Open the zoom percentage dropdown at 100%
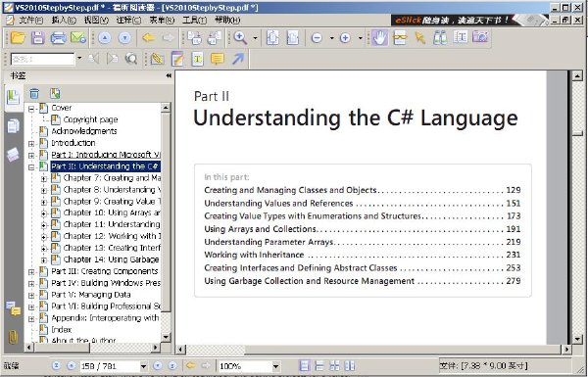The height and width of the screenshot is (377, 588). (276, 366)
